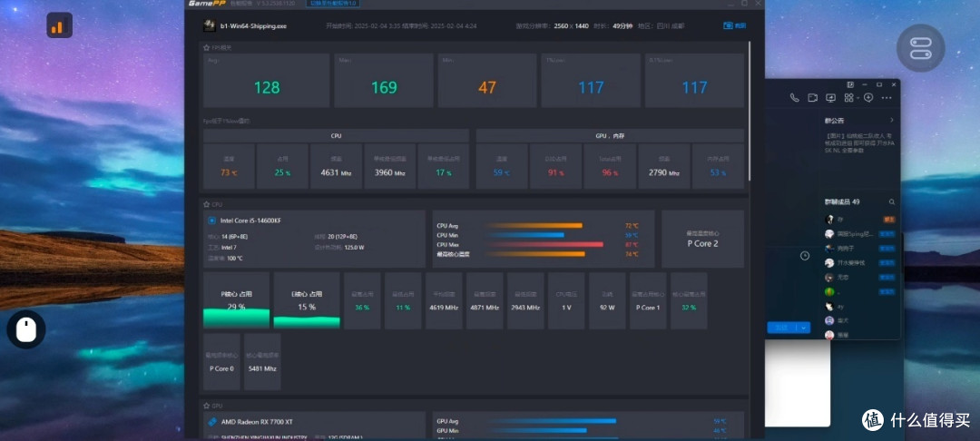Click the GamePP logo in the title bar

pos(206,3)
